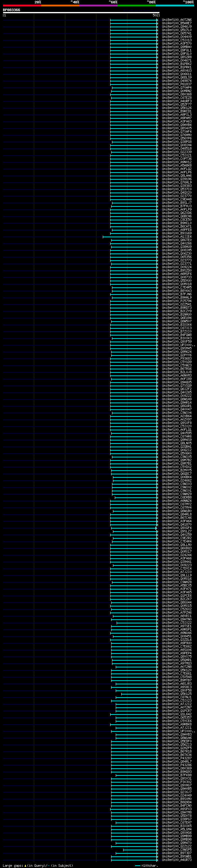The height and width of the screenshot is (868, 197).
Task: Select the UniRef100_A2XB64 label
Action: 177,416
